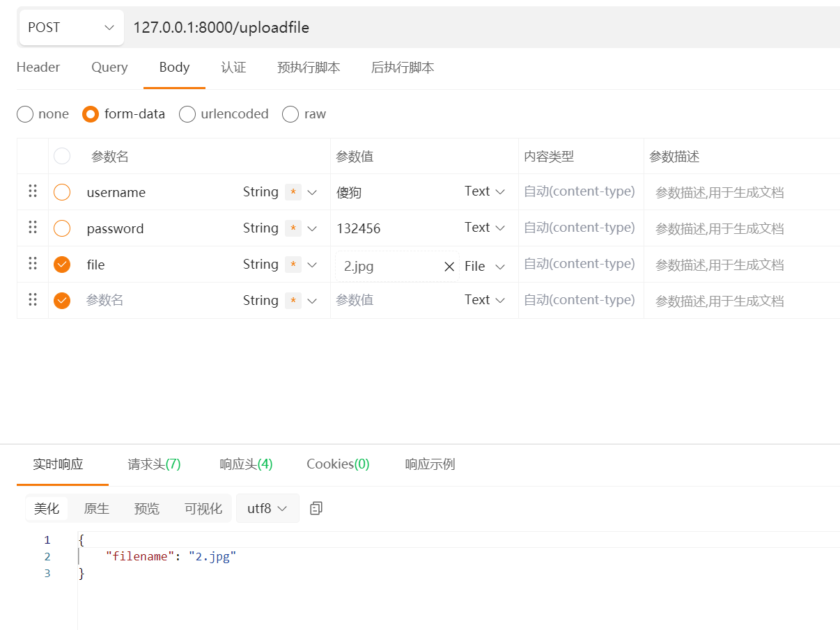The height and width of the screenshot is (630, 840).
Task: Click the drag handle of the username row
Action: click(x=33, y=191)
